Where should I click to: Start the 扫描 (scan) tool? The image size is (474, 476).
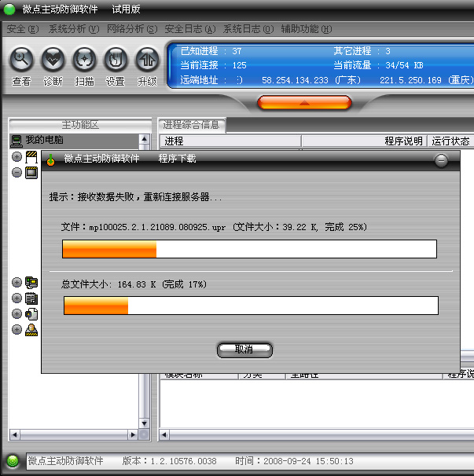(84, 59)
